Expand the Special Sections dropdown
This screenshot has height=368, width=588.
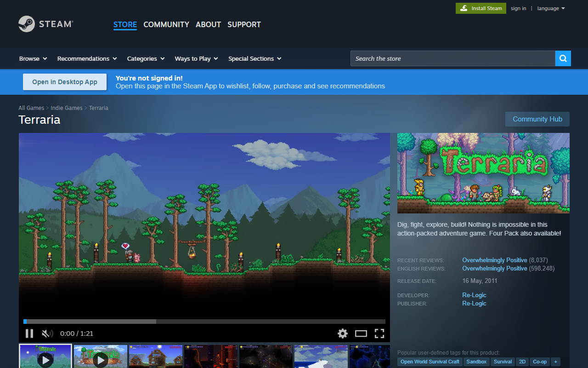click(x=254, y=58)
